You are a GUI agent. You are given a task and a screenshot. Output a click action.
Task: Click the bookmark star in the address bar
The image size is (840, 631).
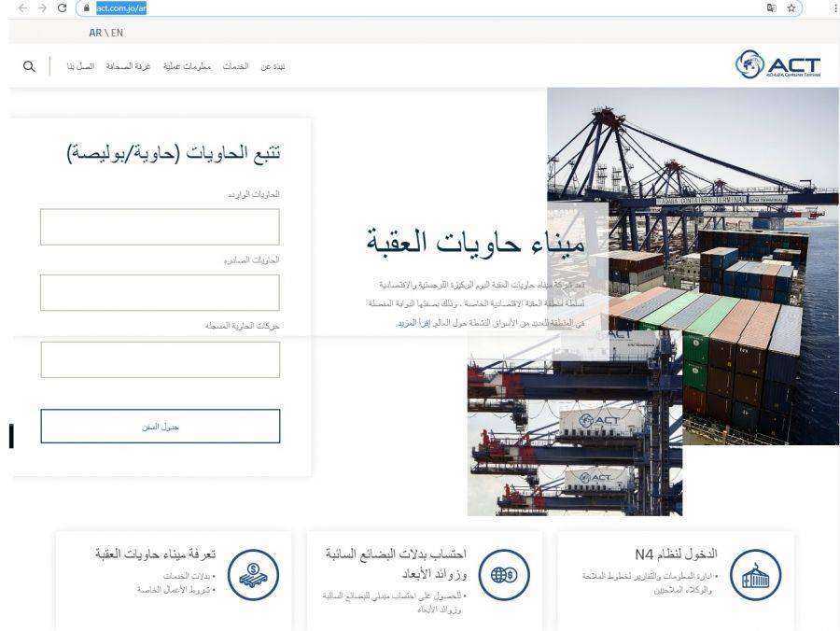coord(791,8)
